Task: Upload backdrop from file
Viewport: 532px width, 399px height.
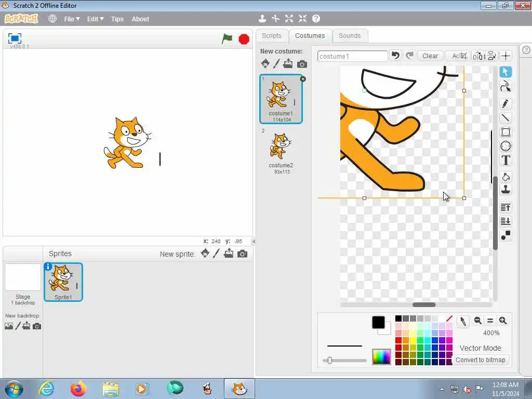Action: coord(26,326)
